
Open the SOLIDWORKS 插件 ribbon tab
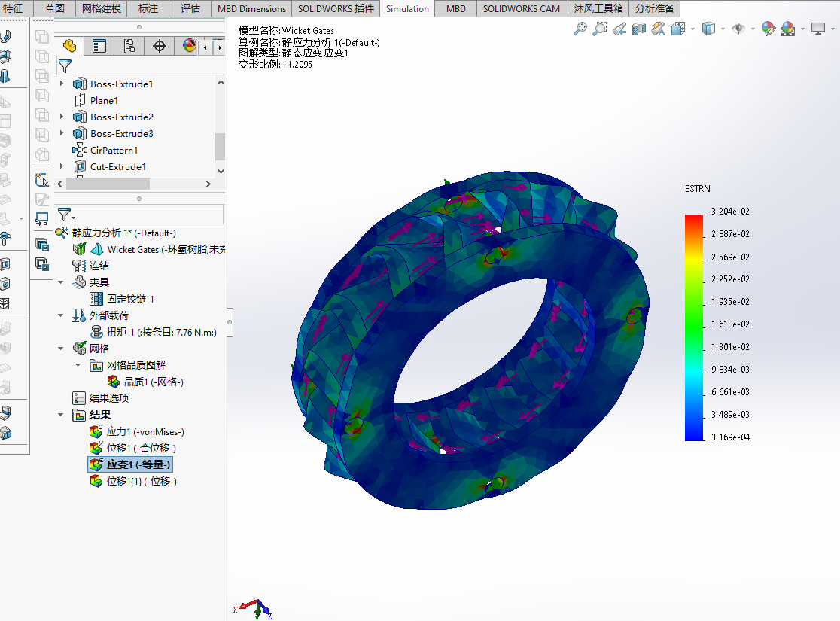tap(336, 8)
